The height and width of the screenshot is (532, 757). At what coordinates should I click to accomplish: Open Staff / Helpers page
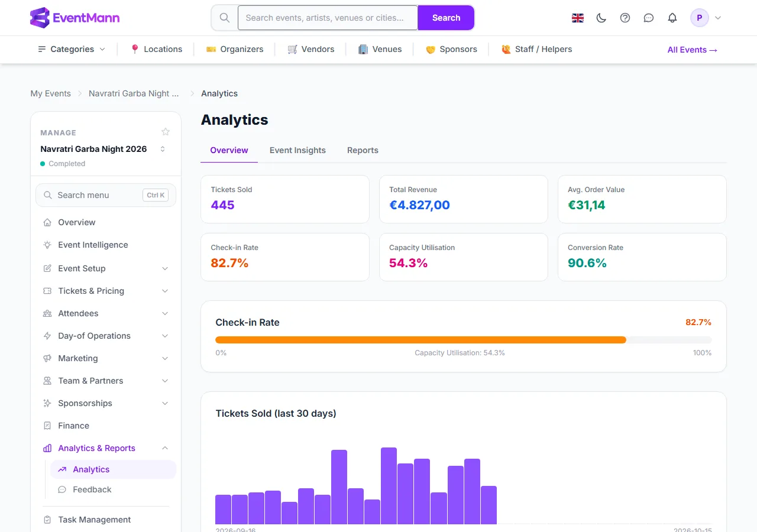[x=536, y=49]
